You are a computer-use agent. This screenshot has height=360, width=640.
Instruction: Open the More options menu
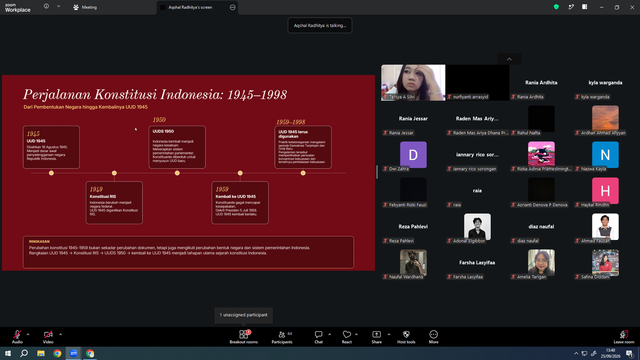pyautogui.click(x=433, y=337)
